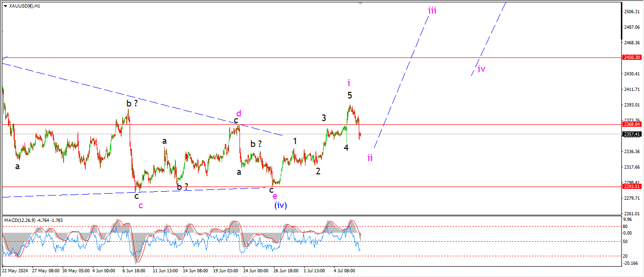644x277 pixels.
Task: Select the pink 'd' wave label
Action: point(239,113)
